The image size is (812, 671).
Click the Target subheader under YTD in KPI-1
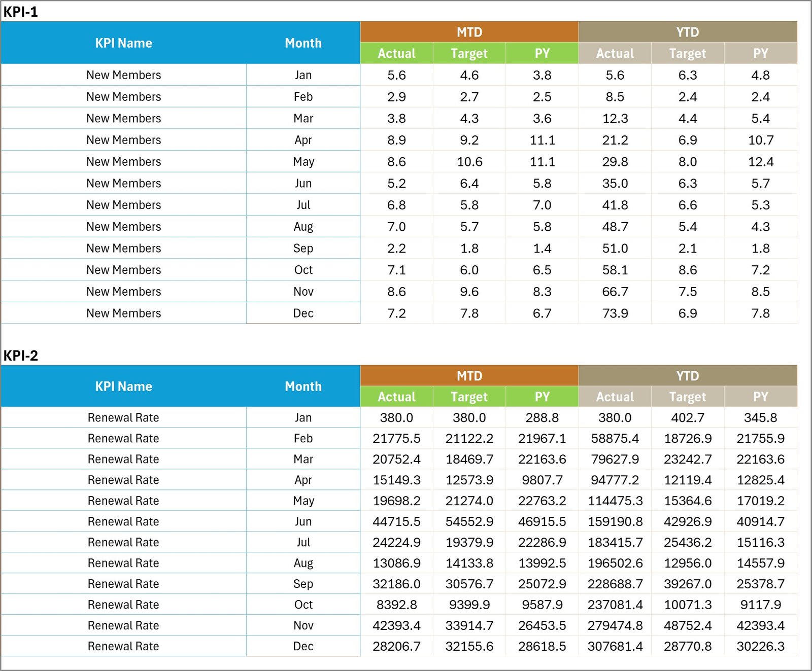(x=687, y=53)
